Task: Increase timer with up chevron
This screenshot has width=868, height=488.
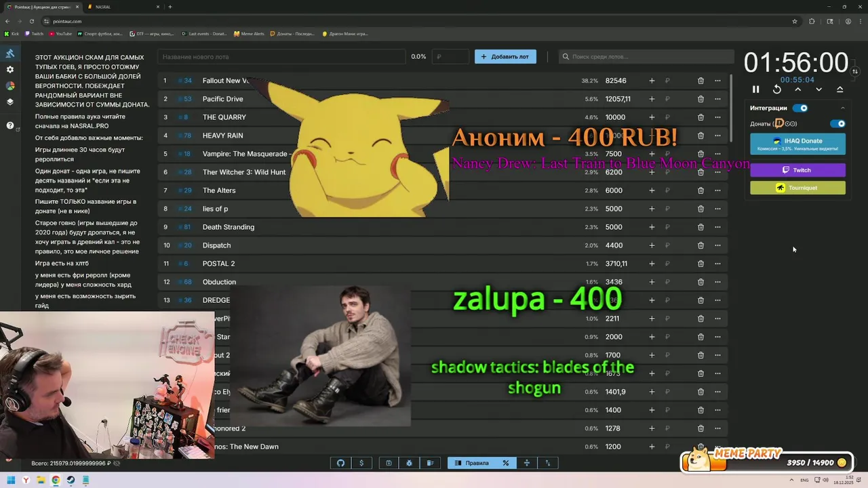Action: (x=798, y=89)
